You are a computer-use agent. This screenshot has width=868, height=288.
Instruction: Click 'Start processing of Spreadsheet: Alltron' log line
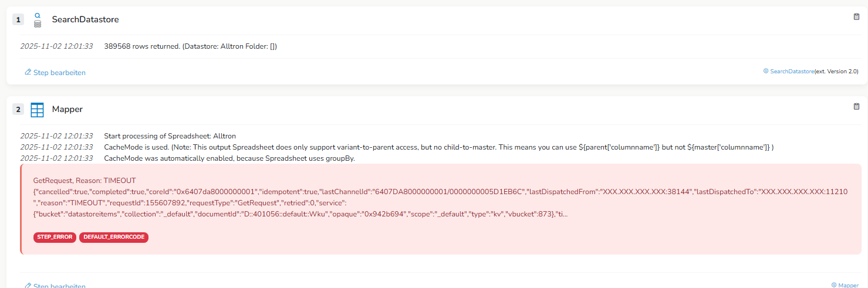[x=170, y=136]
